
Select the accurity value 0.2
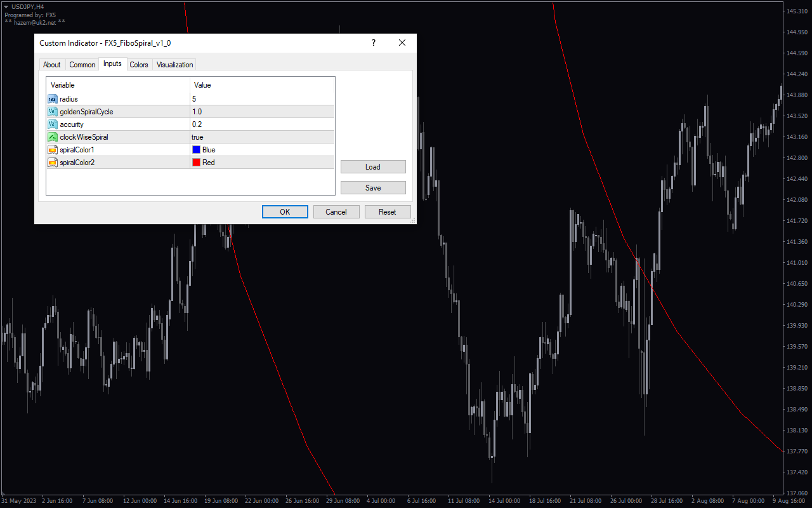click(197, 124)
